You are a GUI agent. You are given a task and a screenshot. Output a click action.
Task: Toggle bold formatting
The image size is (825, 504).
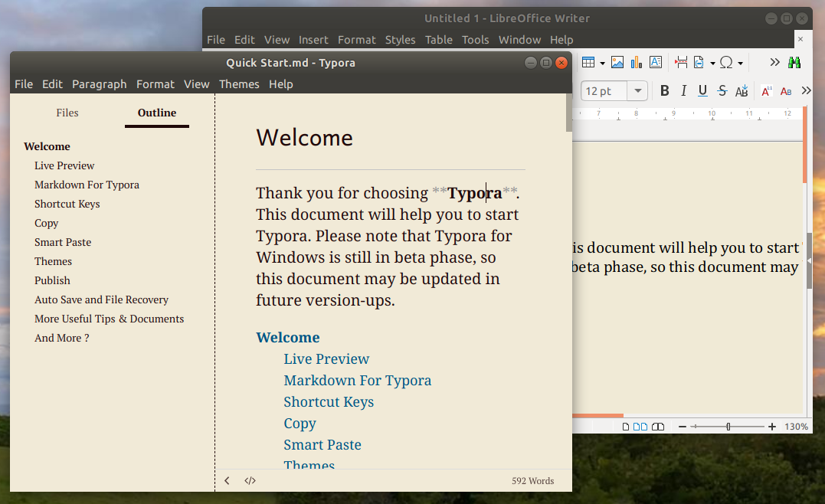point(664,90)
